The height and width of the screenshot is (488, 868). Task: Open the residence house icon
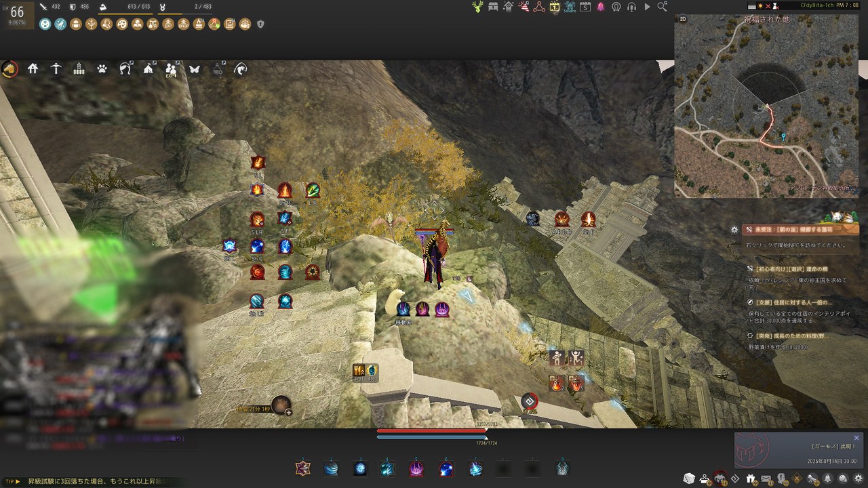[x=33, y=68]
